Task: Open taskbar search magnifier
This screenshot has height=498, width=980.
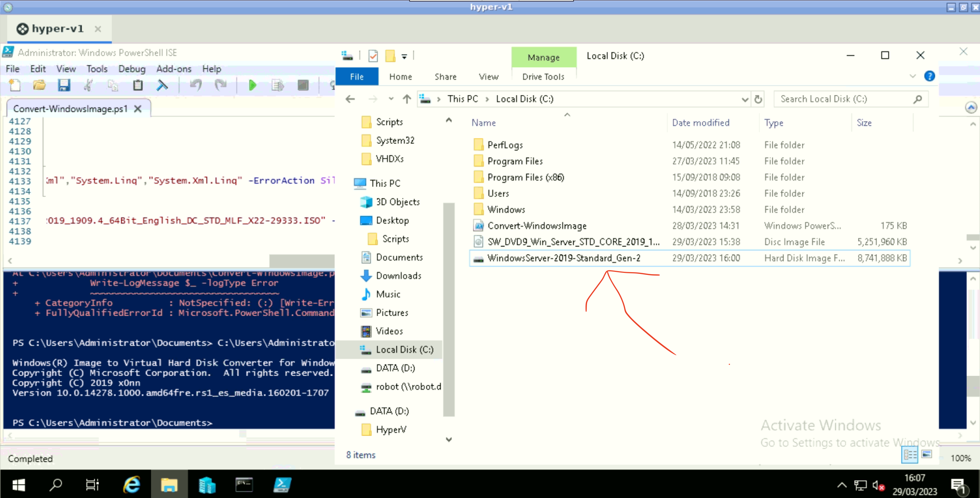Action: click(56, 485)
